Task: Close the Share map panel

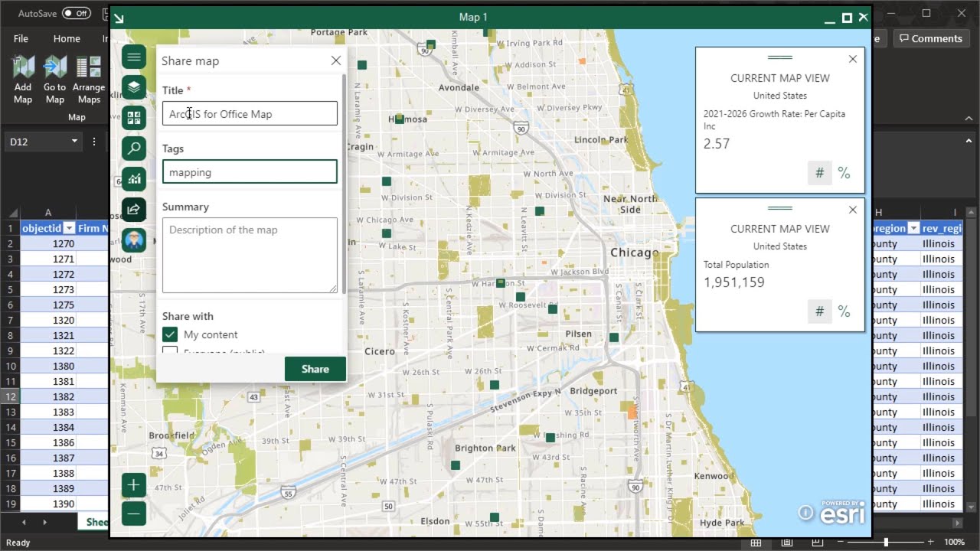Action: (335, 60)
